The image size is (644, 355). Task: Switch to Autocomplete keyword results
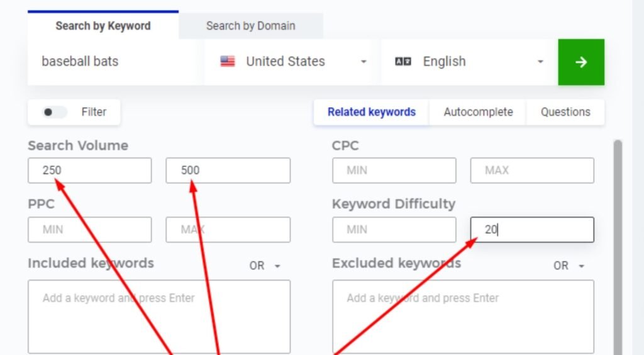[478, 112]
